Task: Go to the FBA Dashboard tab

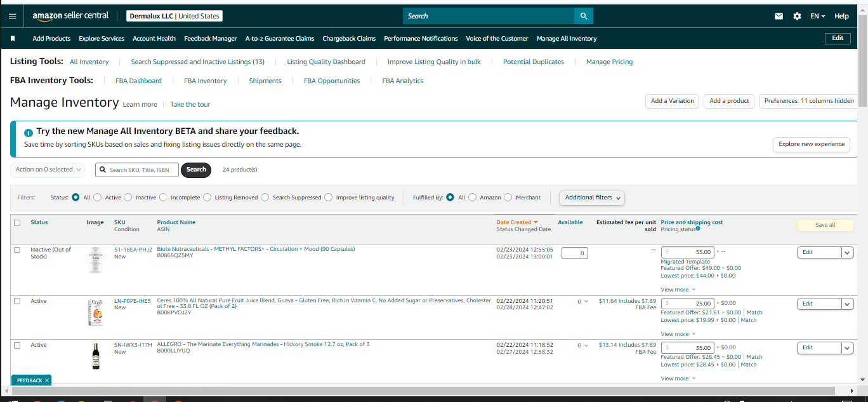Action: coord(138,81)
